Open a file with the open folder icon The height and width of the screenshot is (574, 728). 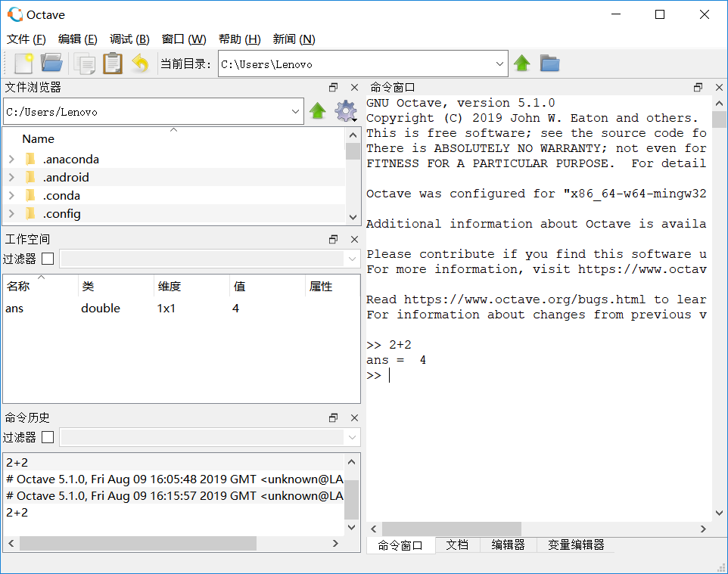(51, 63)
